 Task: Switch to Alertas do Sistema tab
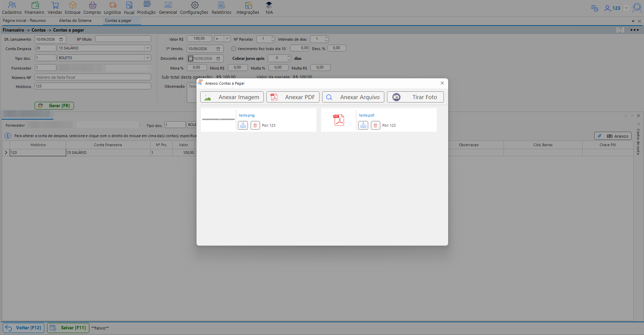75,20
